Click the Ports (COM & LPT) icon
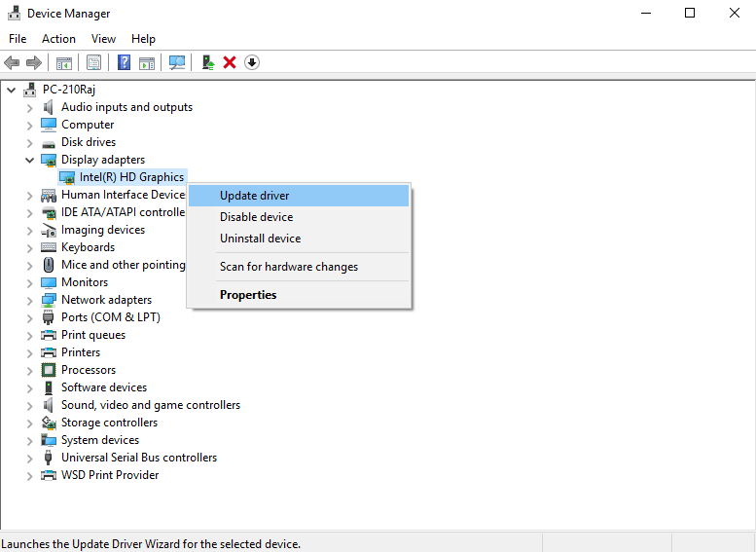756x552 pixels. [49, 317]
